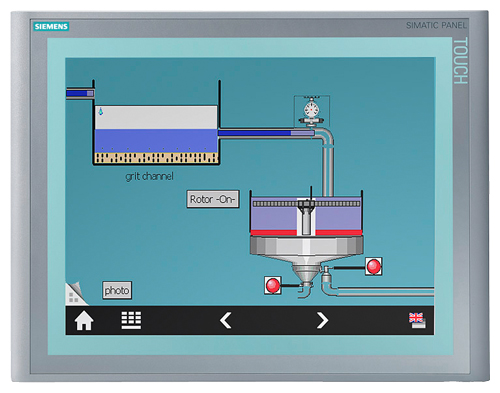Image resolution: width=500 pixels, height=393 pixels.
Task: Open the keypad grid menu icon
Action: 131,320
